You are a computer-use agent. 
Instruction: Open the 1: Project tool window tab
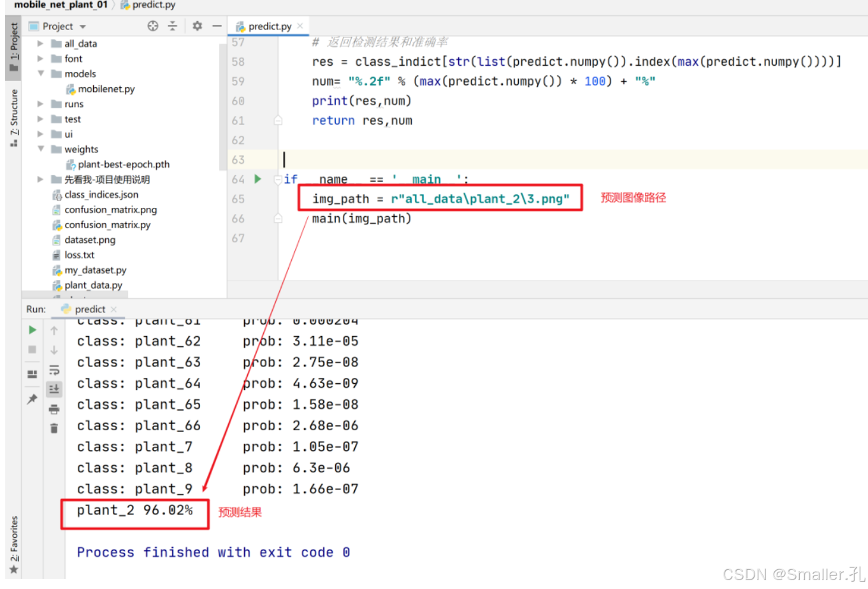(x=13, y=48)
